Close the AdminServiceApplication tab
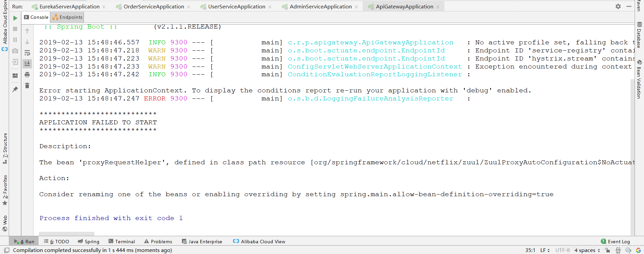The width and height of the screenshot is (644, 254). pyautogui.click(x=356, y=7)
